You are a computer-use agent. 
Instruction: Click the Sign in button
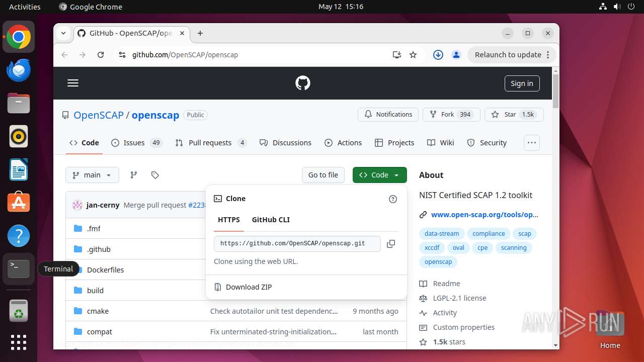522,83
